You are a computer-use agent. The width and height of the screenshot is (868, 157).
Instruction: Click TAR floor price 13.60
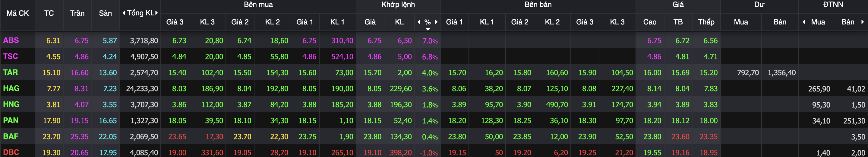coord(108,72)
